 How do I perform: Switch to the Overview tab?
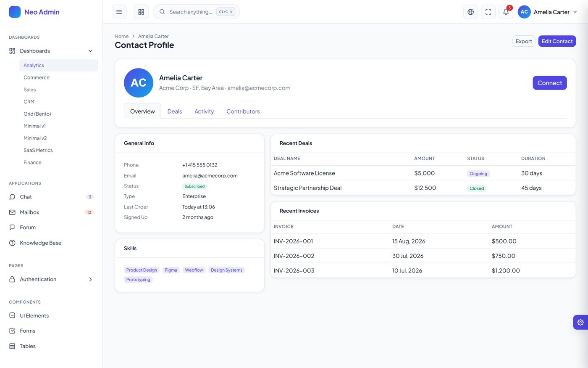click(142, 111)
